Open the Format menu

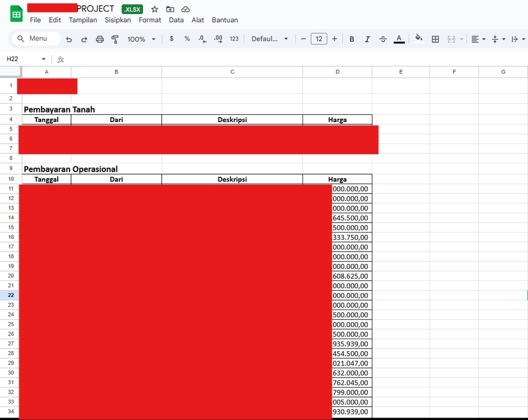(x=150, y=20)
